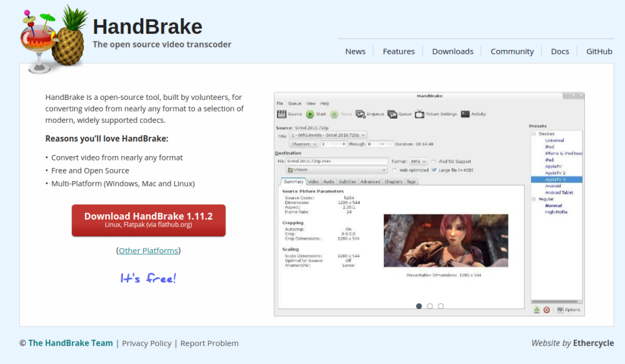625x364 pixels.
Task: Open the Docs page
Action: pos(559,51)
